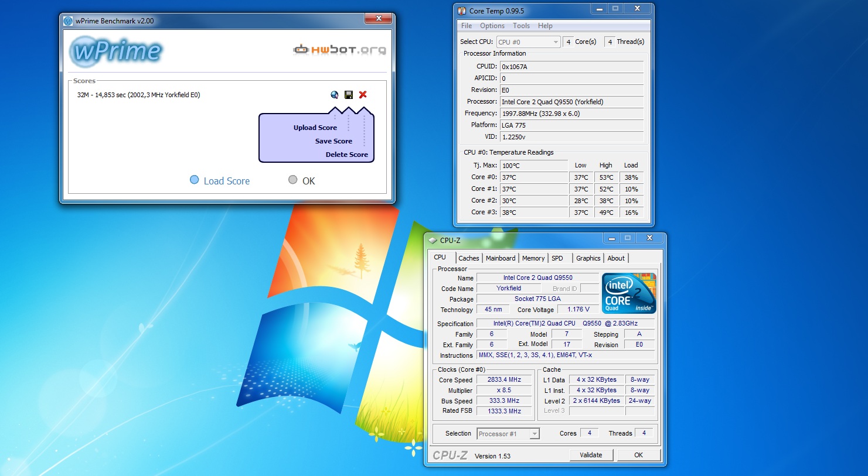Click the Multiplier x 8.5 value
Screen dimensions: 868x476
tap(504, 390)
